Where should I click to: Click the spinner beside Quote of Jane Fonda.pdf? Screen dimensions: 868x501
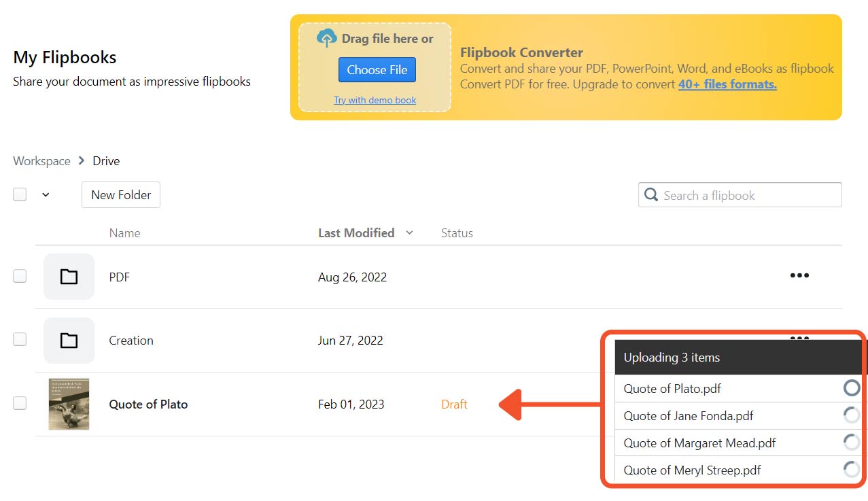851,415
